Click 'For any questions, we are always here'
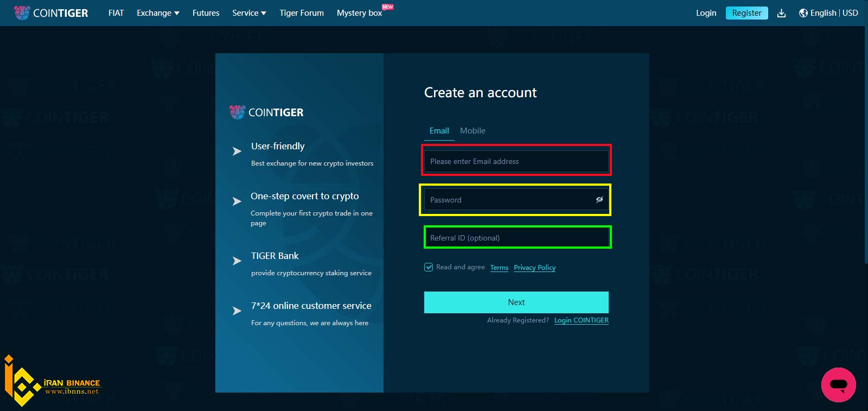 (310, 323)
